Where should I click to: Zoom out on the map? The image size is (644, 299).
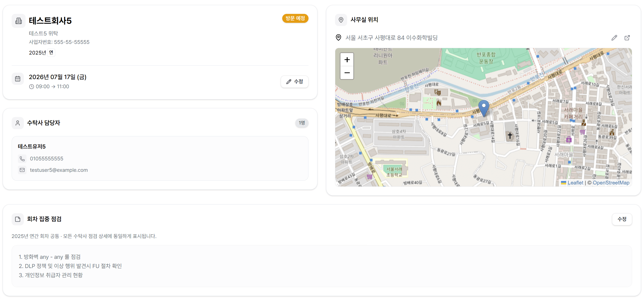pyautogui.click(x=347, y=73)
